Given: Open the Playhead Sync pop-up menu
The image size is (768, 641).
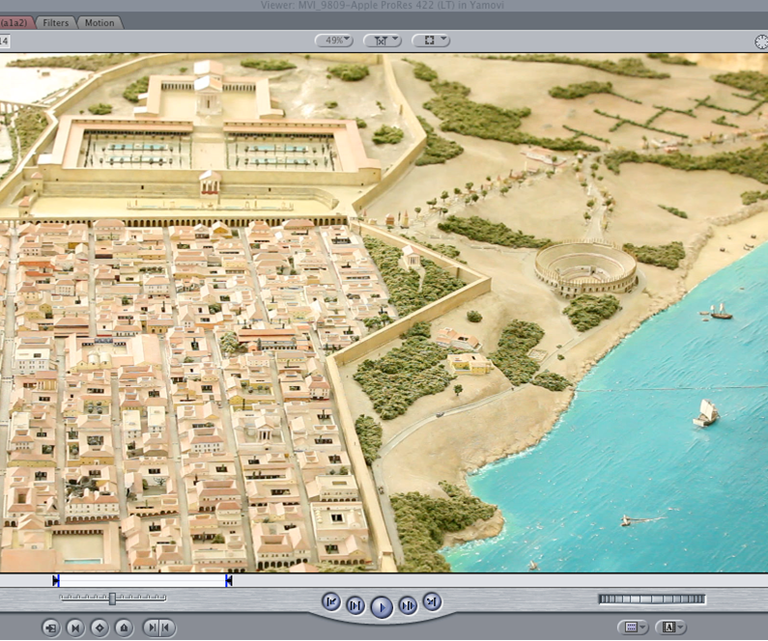Looking at the screenshot, I should click(382, 41).
